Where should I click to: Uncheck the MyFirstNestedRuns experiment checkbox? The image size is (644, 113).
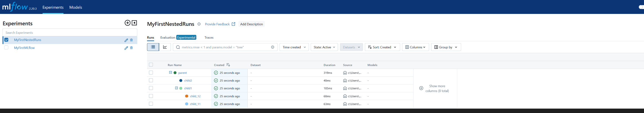(6, 40)
